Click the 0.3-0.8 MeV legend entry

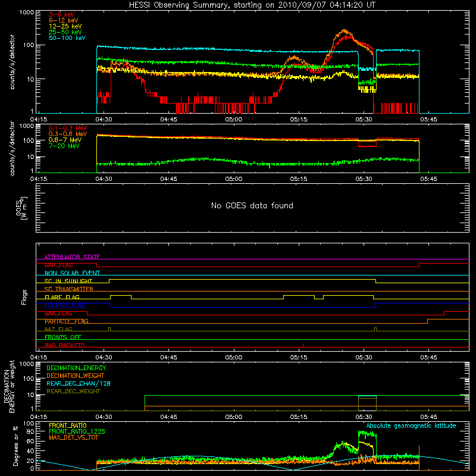(68, 134)
